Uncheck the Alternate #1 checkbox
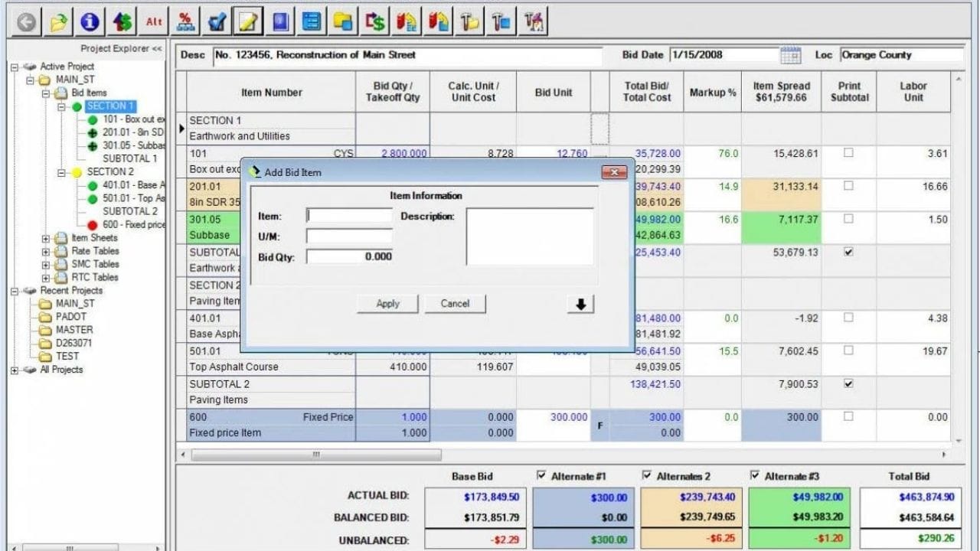Screen dimensions: 980x551 pyautogui.click(x=541, y=475)
